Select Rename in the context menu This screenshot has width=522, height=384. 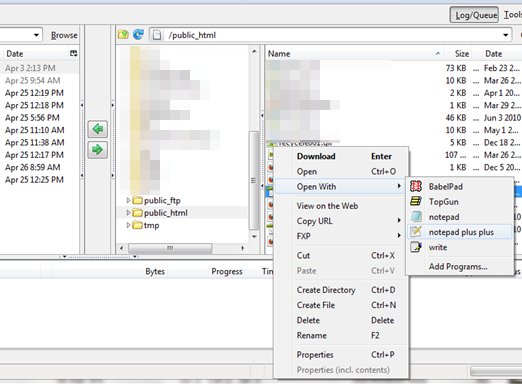click(341, 335)
